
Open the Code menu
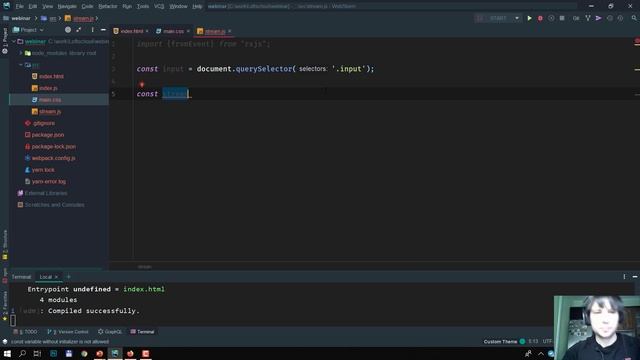click(x=87, y=6)
